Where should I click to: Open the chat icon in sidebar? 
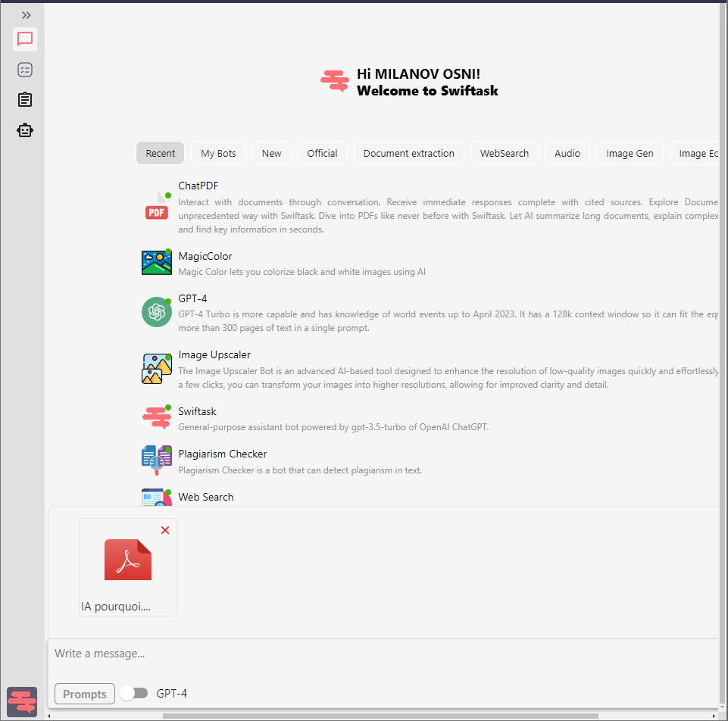(x=24, y=39)
